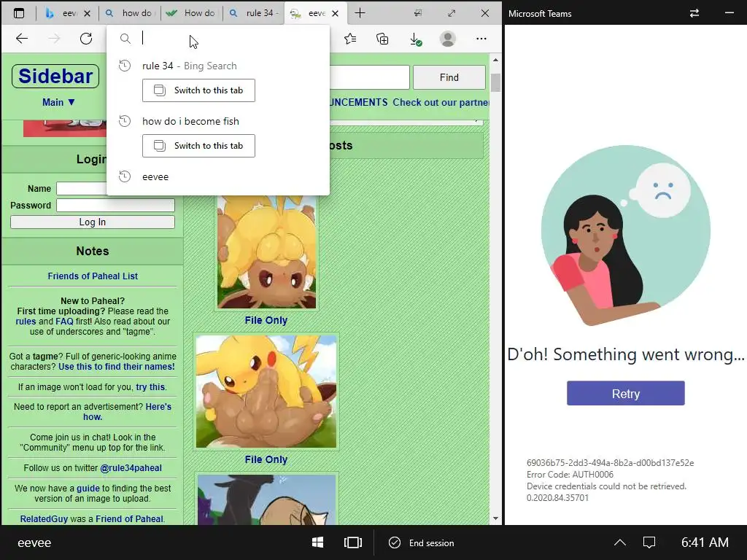Click 'Switch to this tab' under rule 34
Image resolution: width=747 pixels, height=560 pixels.
pyautogui.click(x=198, y=90)
